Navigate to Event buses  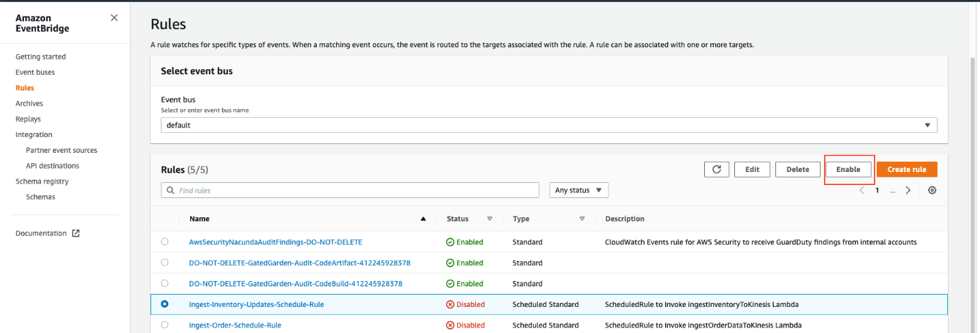(35, 72)
